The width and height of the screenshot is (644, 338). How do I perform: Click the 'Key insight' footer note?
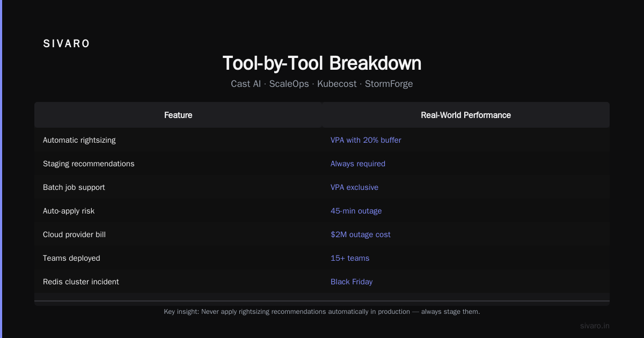tap(322, 311)
